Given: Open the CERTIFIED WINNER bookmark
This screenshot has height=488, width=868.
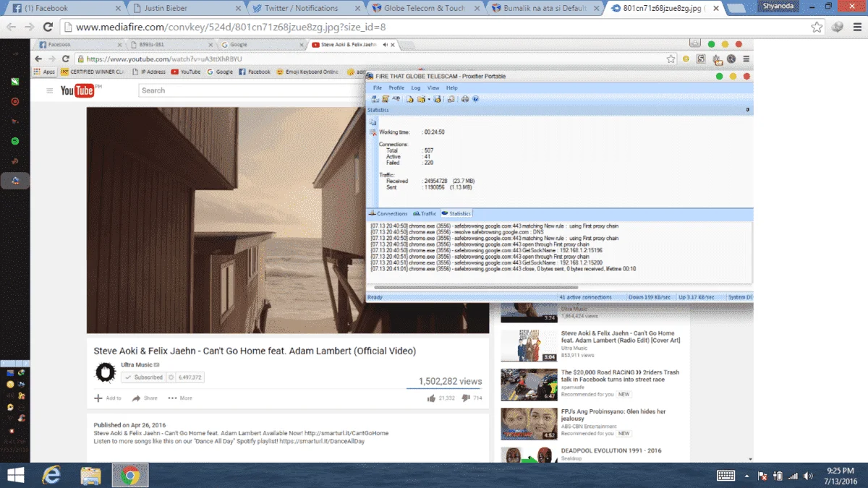Looking at the screenshot, I should [93, 72].
